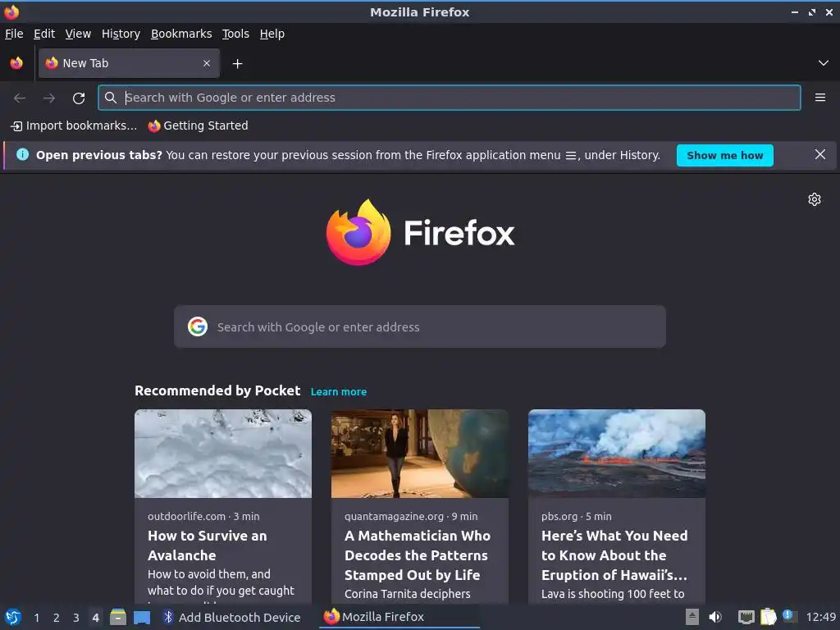The width and height of the screenshot is (840, 630).
Task: Open Pocket Learn more link
Action: [339, 391]
